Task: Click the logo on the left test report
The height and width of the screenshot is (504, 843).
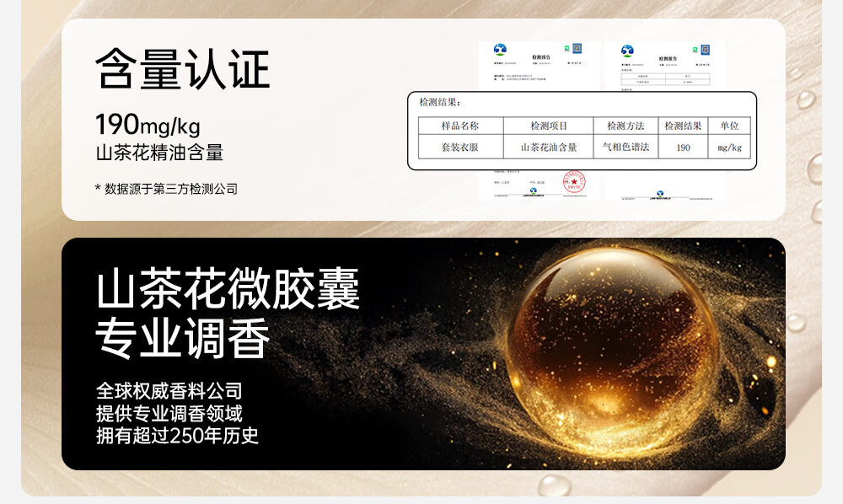Action: coord(500,51)
